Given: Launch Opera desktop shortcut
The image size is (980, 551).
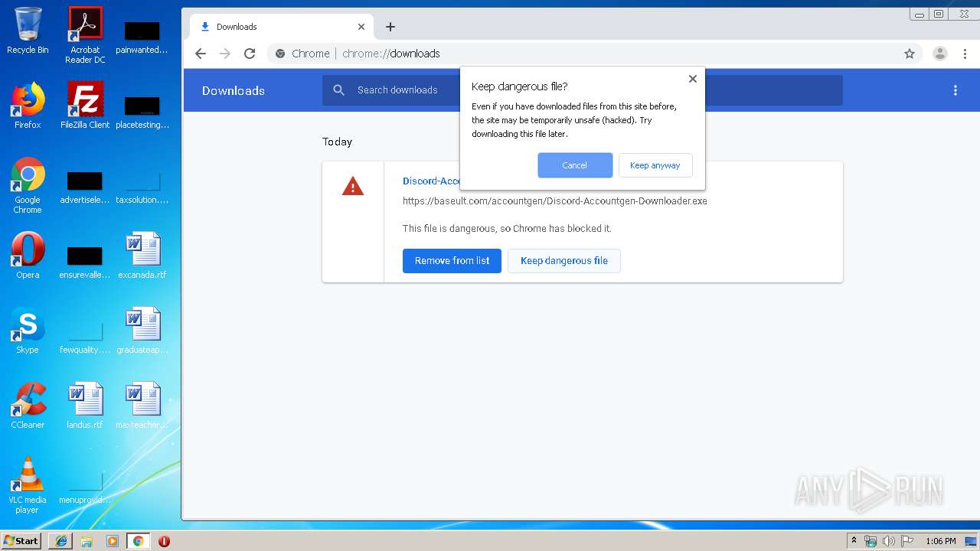Looking at the screenshot, I should [28, 256].
